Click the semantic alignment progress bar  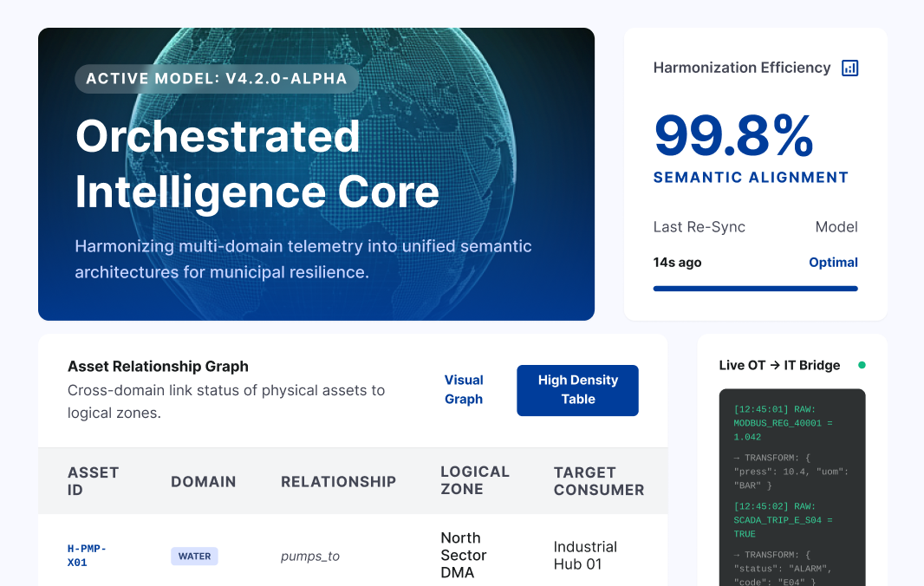[x=755, y=289]
